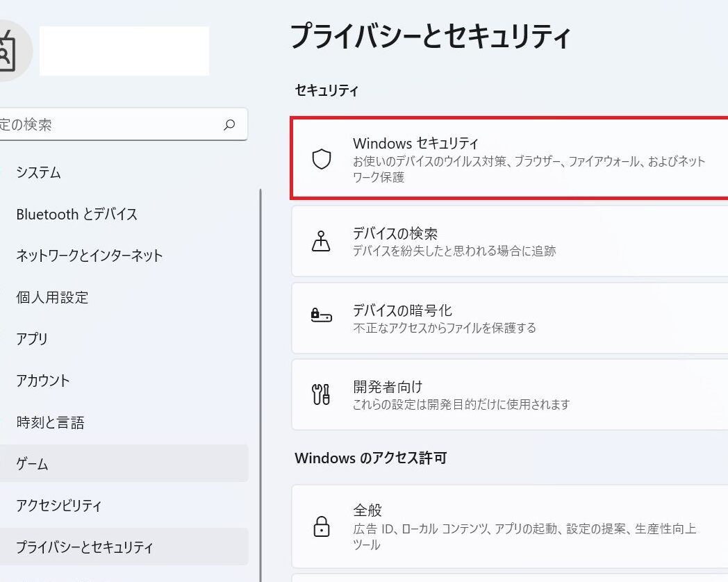
Task: Click the デバイスの暗号化 lock drive icon
Action: (x=322, y=315)
